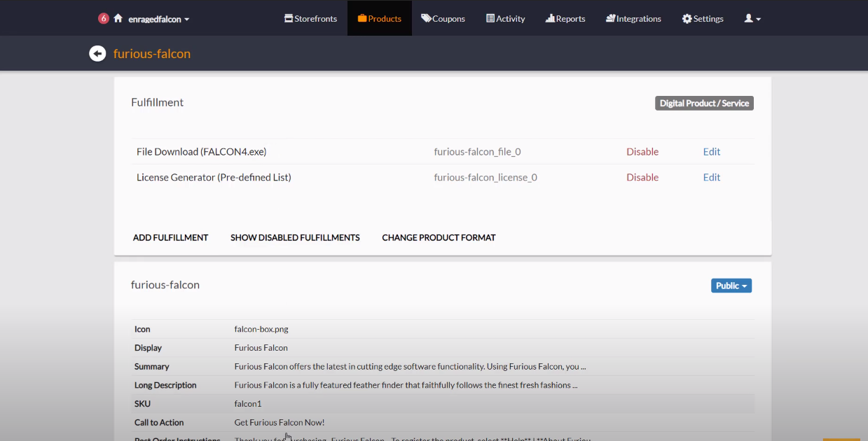This screenshot has width=868, height=441.
Task: Open the Settings menu
Action: 703,18
